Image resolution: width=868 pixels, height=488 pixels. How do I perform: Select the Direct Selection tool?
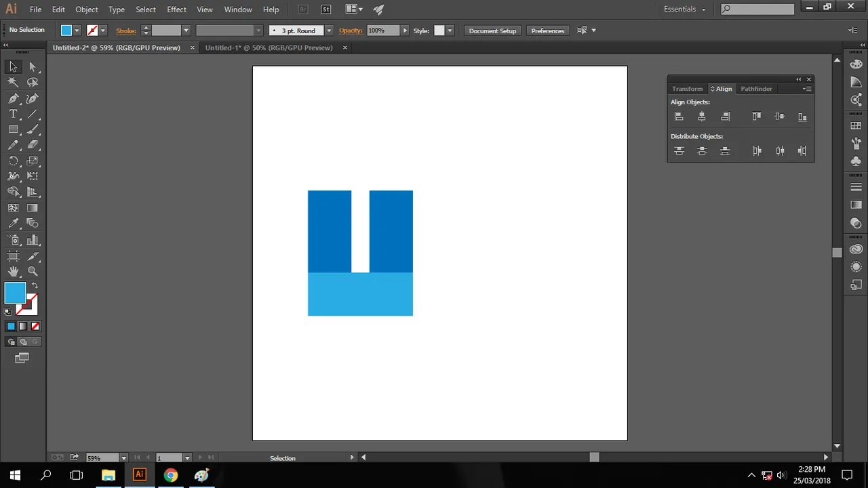(33, 66)
